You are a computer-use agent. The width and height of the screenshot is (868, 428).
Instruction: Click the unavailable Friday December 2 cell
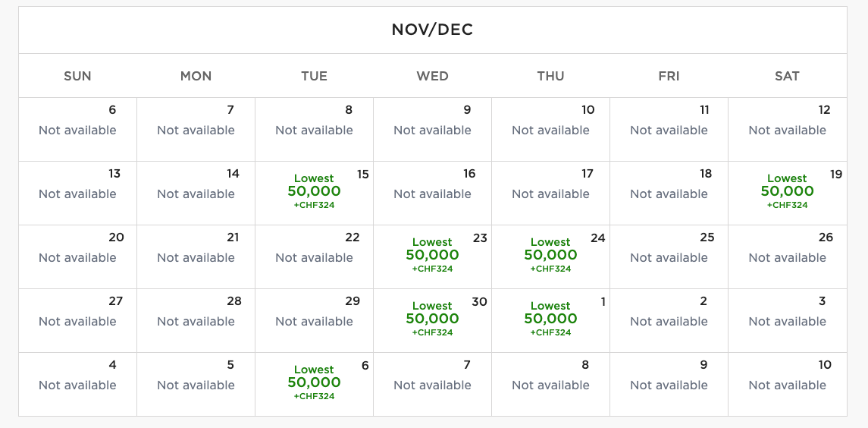[669, 321]
